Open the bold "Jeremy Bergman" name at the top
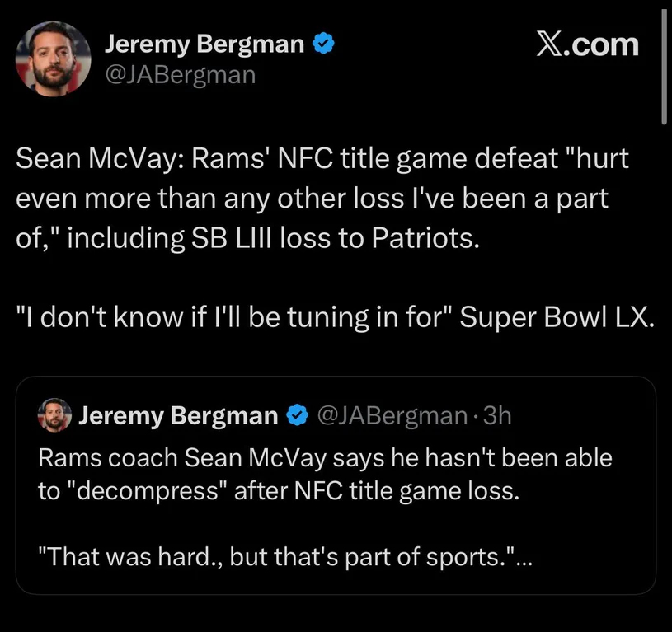This screenshot has height=632, width=672. point(204,44)
